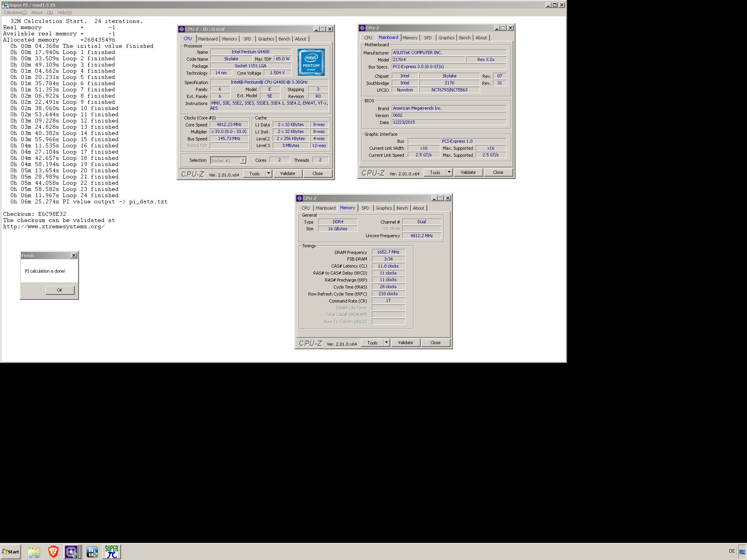
Task: Click the BIOS date 12/23/2015 field
Action: (x=449, y=122)
